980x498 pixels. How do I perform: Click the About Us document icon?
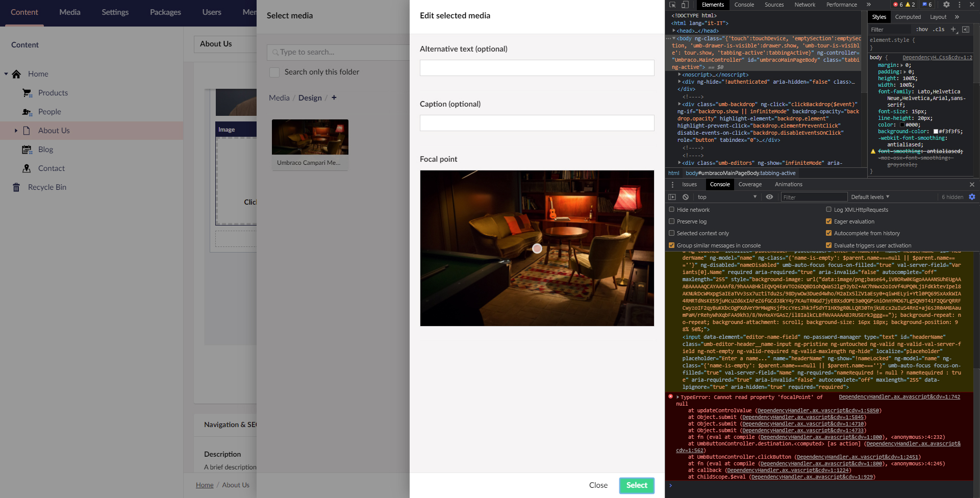pos(27,131)
